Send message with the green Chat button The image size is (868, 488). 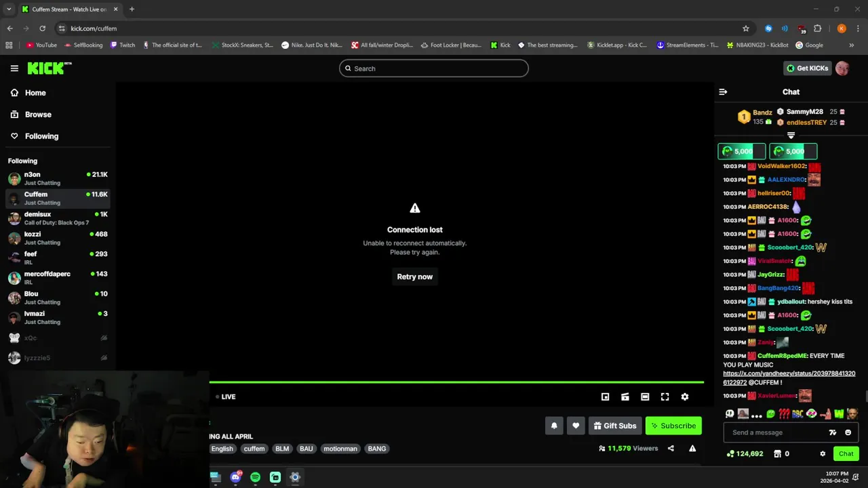[x=846, y=454]
